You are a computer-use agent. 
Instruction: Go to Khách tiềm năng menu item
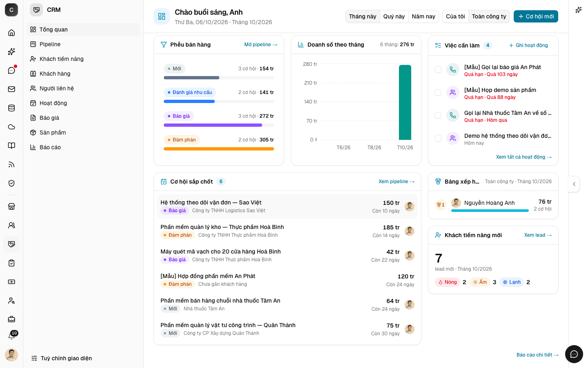coord(83,59)
